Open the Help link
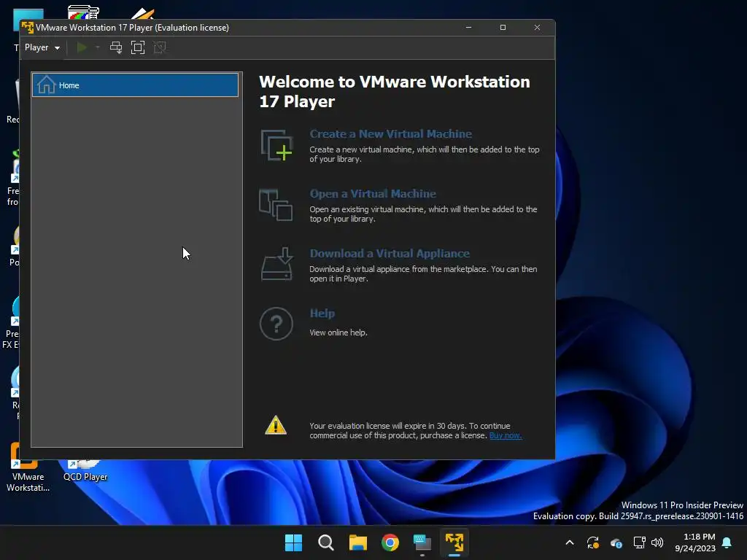This screenshot has height=560, width=747. pos(322,314)
